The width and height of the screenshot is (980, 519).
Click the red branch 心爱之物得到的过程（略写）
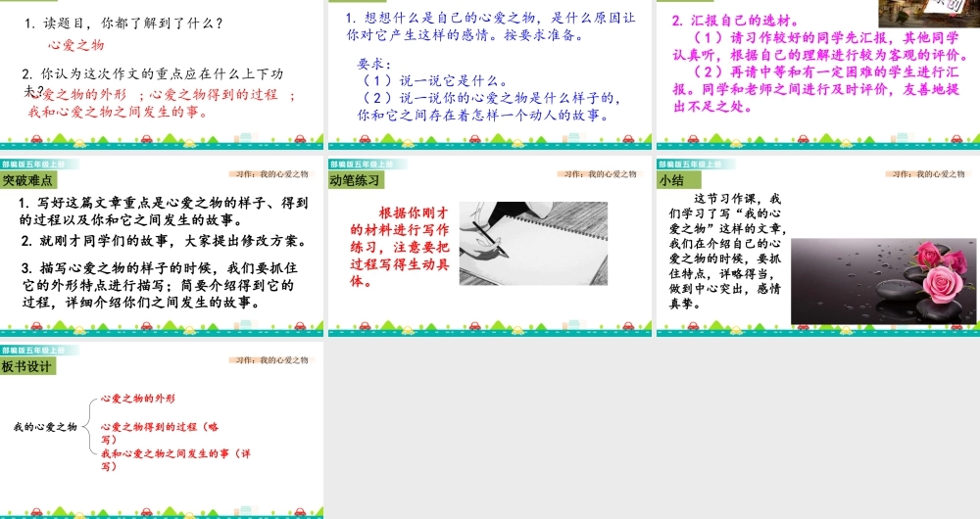pyautogui.click(x=160, y=433)
